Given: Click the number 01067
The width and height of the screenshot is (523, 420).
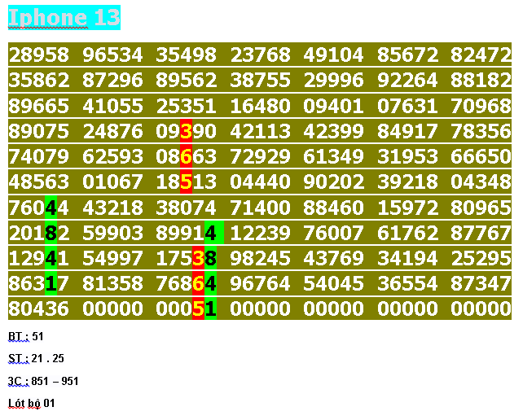Looking at the screenshot, I should (112, 182).
